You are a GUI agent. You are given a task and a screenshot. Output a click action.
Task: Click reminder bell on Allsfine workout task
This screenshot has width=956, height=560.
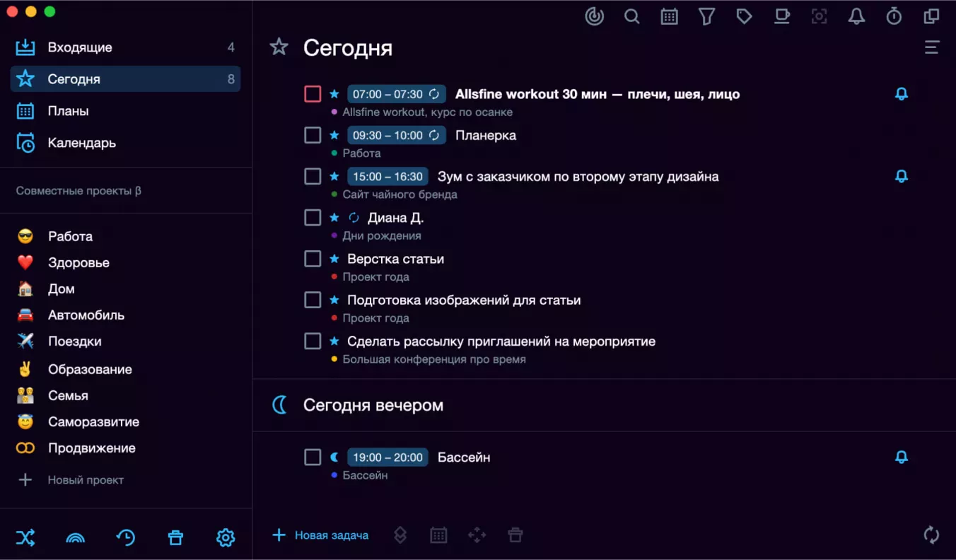(902, 94)
